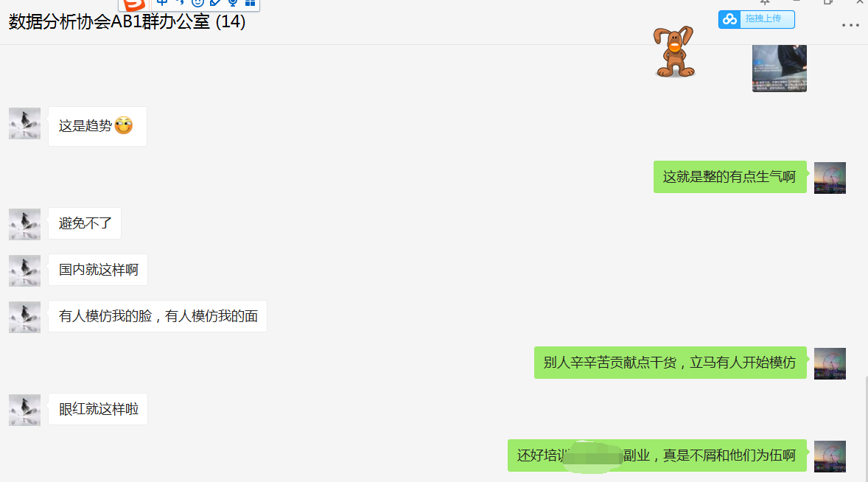This screenshot has width=868, height=482.
Task: Click the Baidu cloud upload icon
Action: pos(729,19)
